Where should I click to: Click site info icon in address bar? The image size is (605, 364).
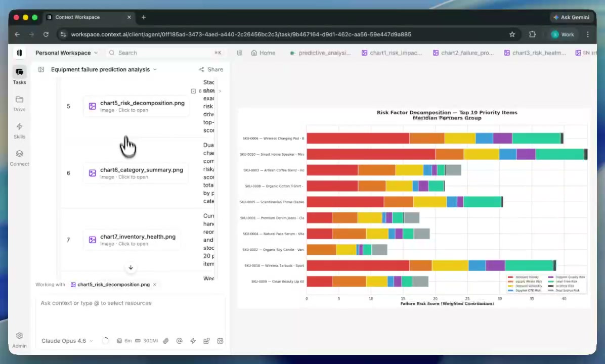(63, 34)
